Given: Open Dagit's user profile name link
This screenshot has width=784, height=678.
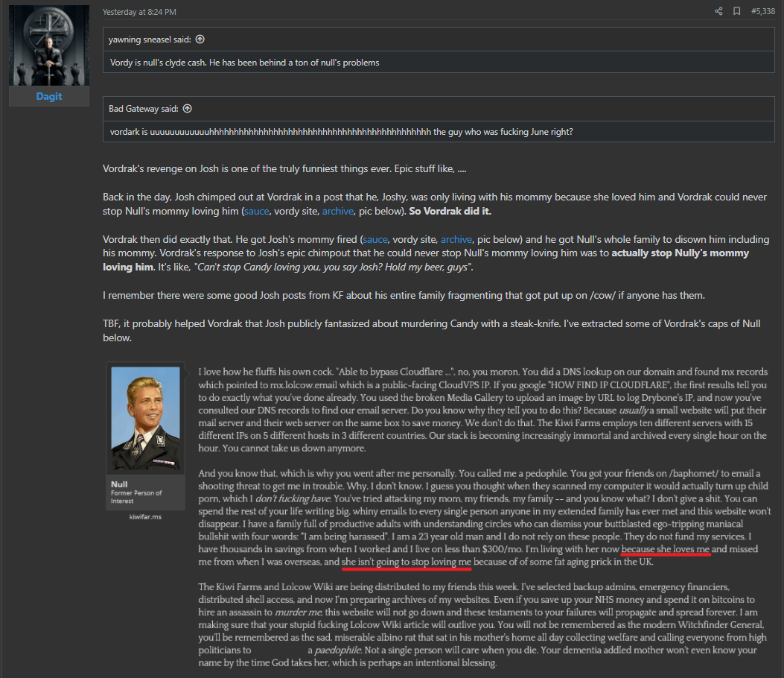Looking at the screenshot, I should [49, 96].
